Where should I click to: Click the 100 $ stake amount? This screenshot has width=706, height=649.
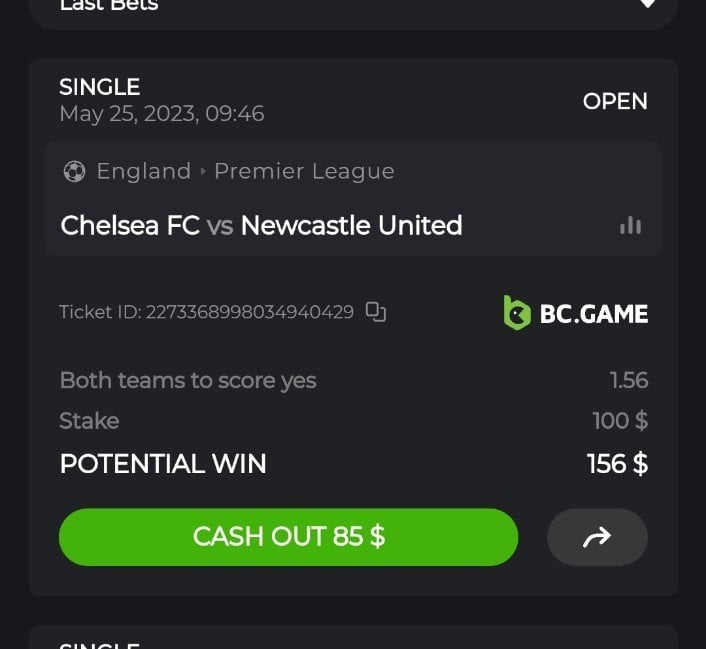tap(620, 421)
